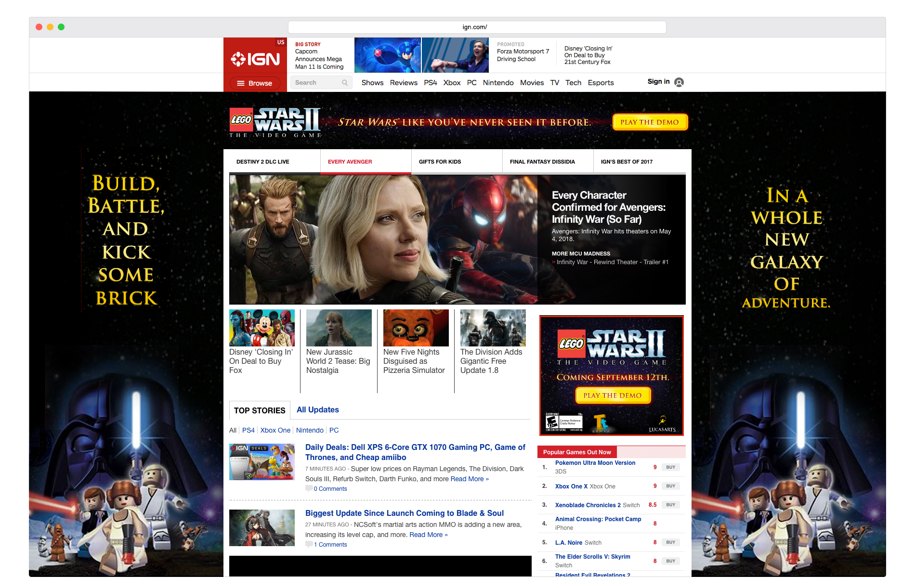
Task: Open Blade & Soul update headline
Action: [x=405, y=513]
